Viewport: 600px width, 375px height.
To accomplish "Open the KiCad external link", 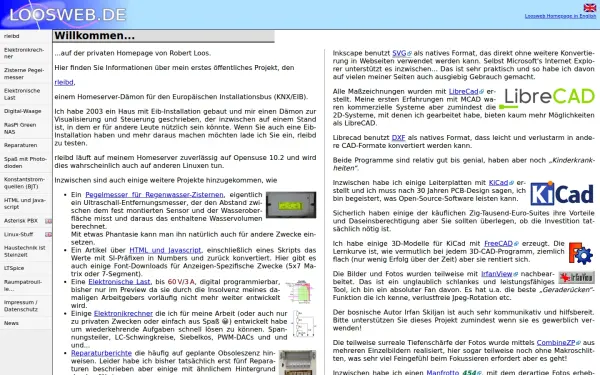I will coord(501,183).
